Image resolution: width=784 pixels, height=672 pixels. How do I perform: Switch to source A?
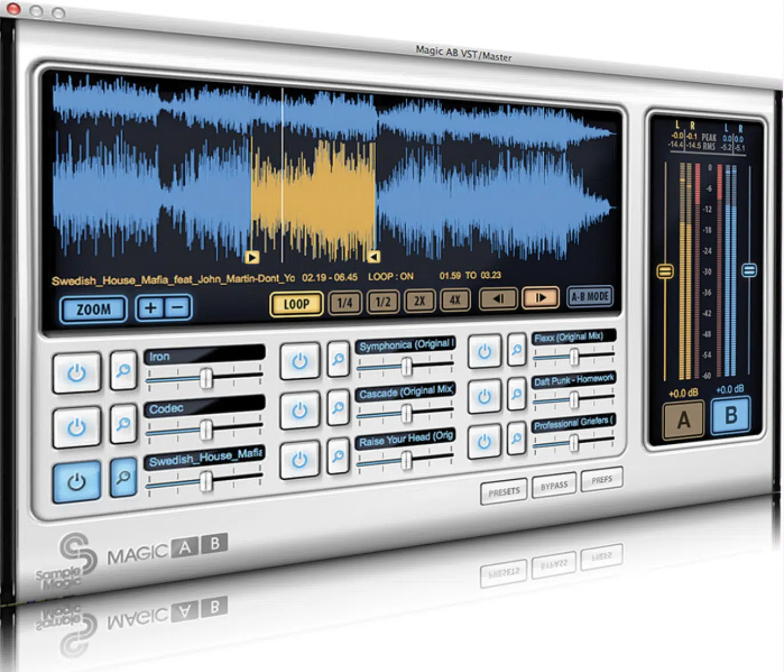tap(683, 420)
